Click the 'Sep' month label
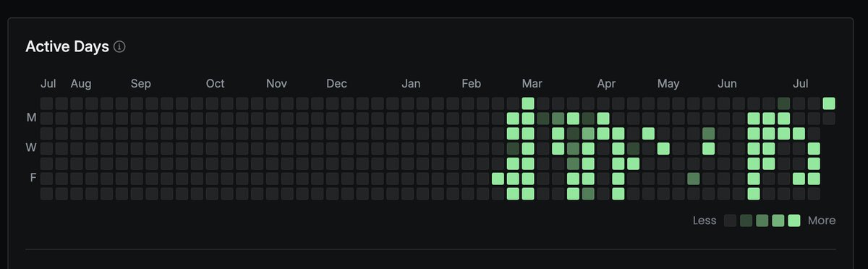Viewport: 868px width, 269px height. (x=140, y=84)
